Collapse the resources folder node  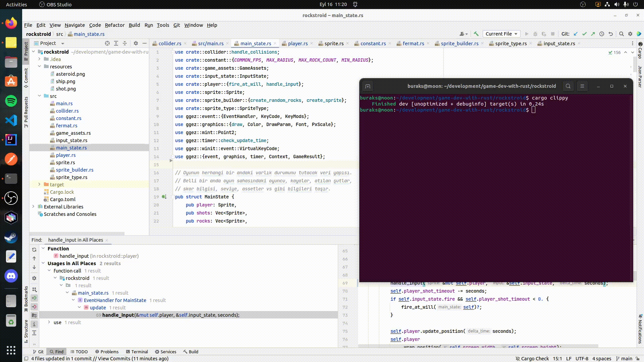click(39, 66)
